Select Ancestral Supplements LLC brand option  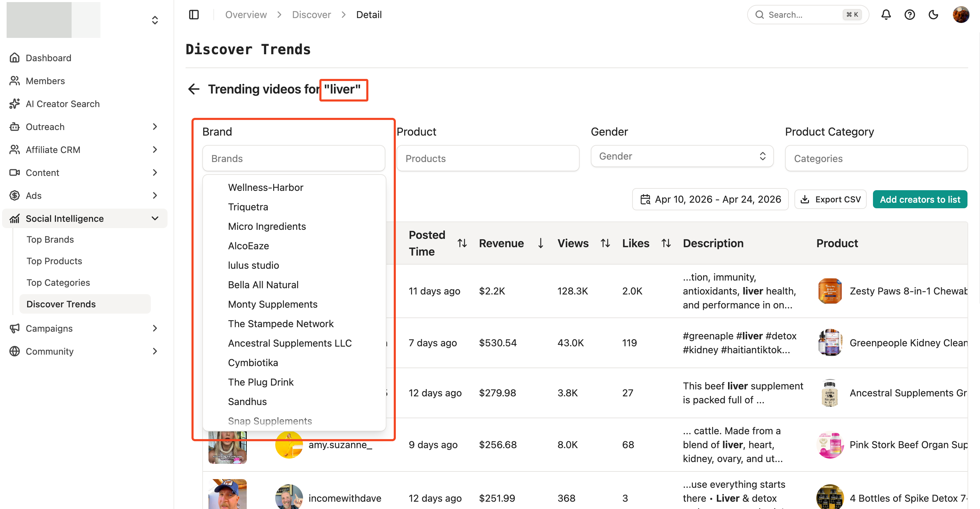(289, 343)
